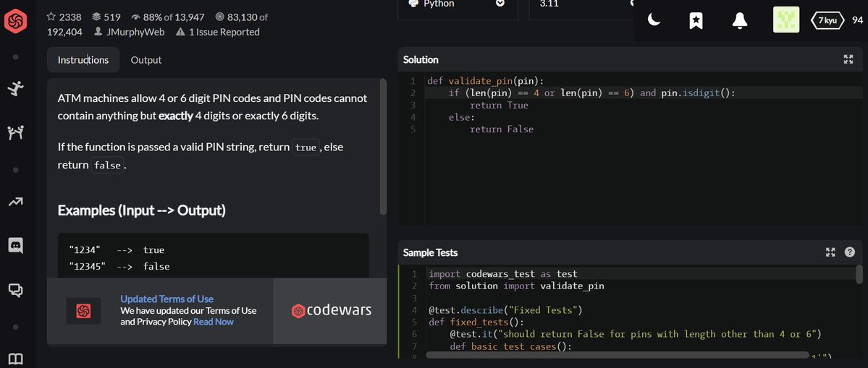The width and height of the screenshot is (868, 368).
Task: Click the '519' collections count
Action: coord(112,17)
